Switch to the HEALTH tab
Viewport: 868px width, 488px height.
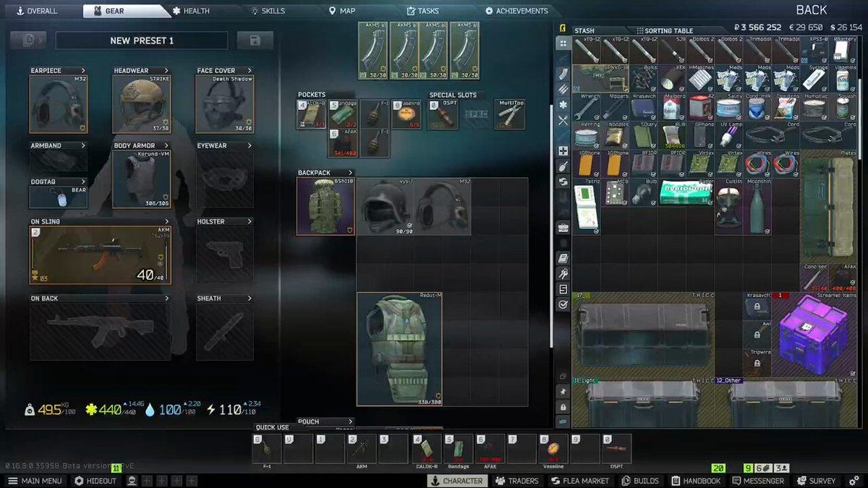tap(192, 11)
